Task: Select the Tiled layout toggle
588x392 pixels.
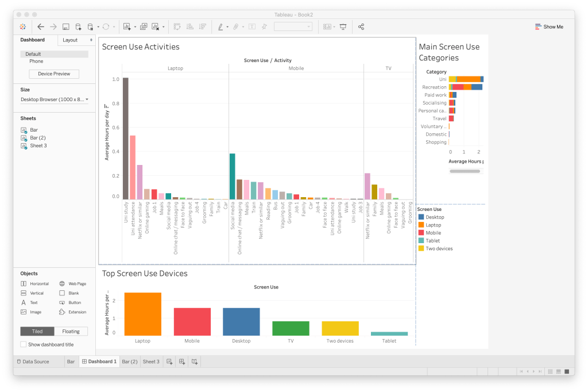Action: [37, 331]
